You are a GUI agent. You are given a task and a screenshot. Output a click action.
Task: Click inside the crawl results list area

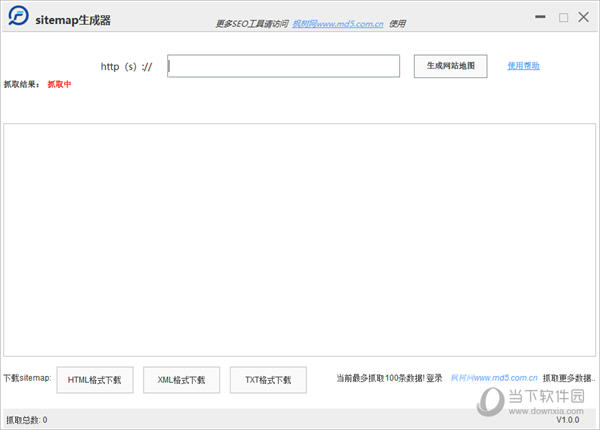(x=300, y=240)
